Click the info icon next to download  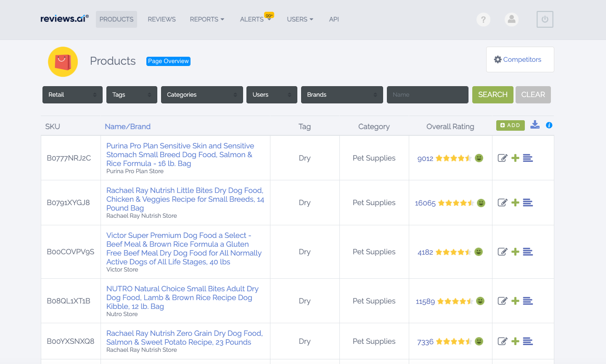click(549, 125)
